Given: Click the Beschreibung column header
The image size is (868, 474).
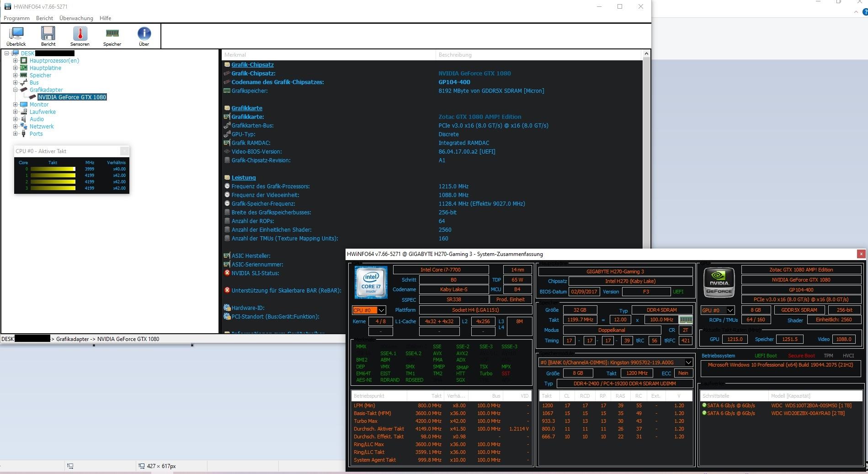Looking at the screenshot, I should [539, 55].
